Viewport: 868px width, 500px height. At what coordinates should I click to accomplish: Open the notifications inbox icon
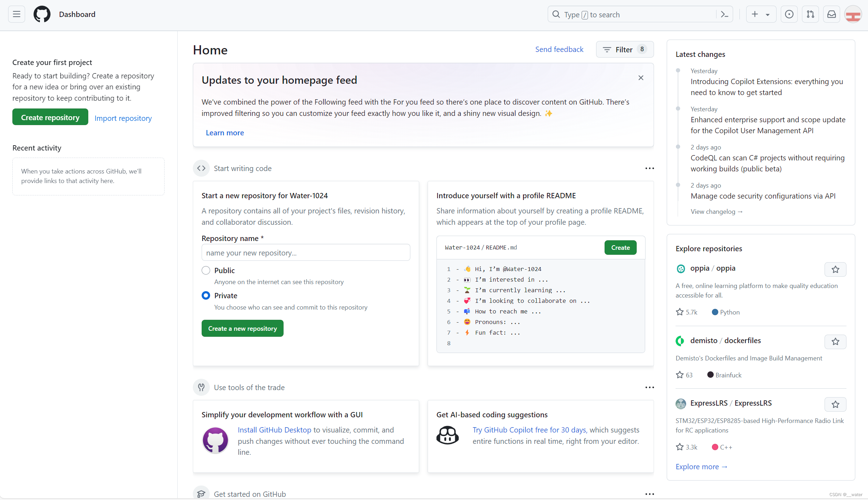point(832,14)
